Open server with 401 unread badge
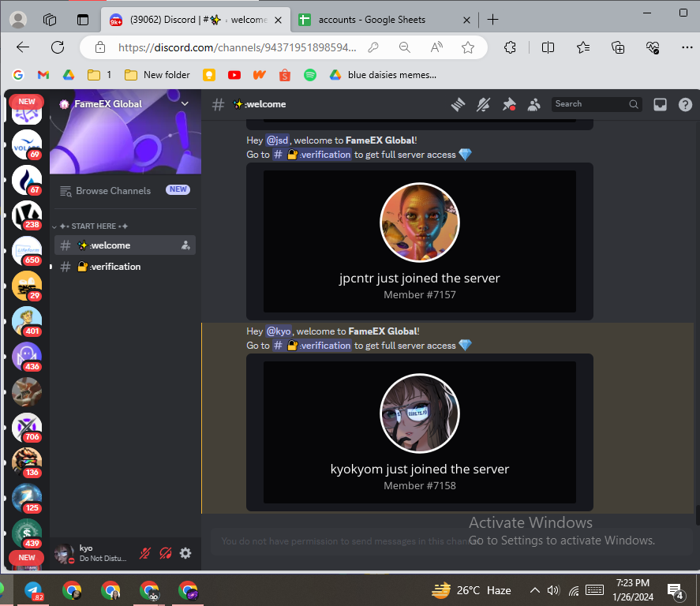700x606 pixels. (x=27, y=322)
